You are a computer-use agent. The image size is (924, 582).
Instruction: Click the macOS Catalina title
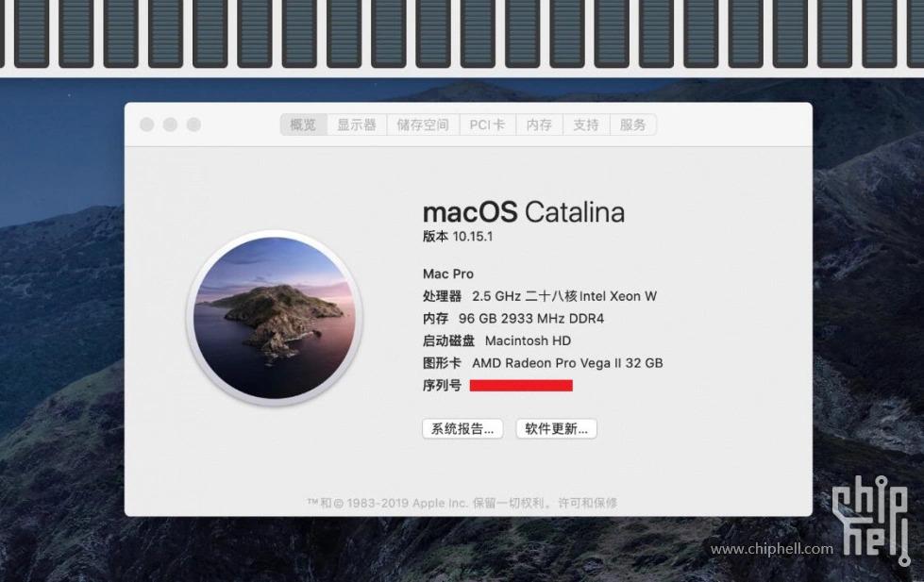[524, 212]
